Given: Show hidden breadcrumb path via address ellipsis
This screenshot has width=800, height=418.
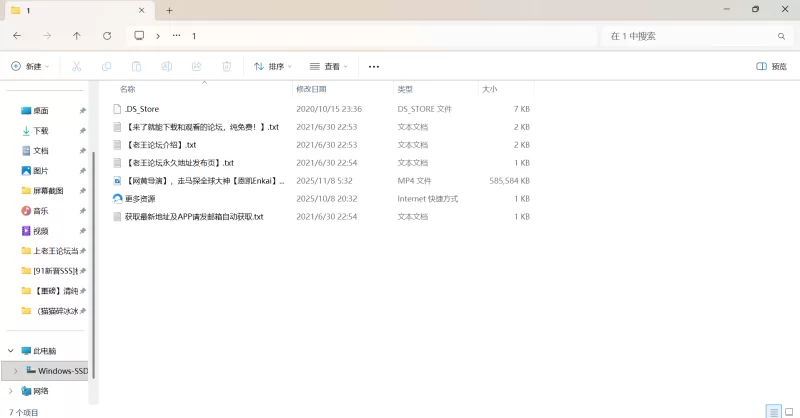Looking at the screenshot, I should click(177, 35).
